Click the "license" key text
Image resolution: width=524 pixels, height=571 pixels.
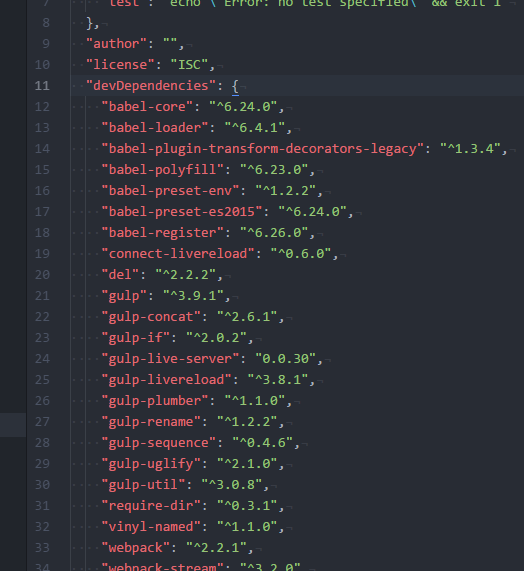tap(120, 65)
